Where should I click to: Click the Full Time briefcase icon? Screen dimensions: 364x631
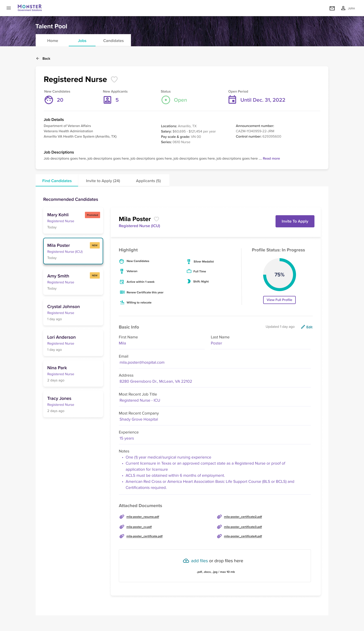tap(189, 271)
